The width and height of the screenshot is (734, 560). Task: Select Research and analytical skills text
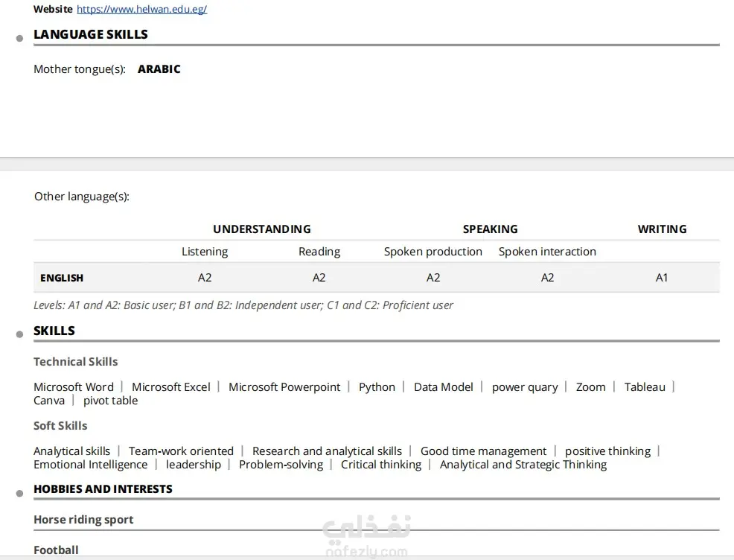(327, 451)
